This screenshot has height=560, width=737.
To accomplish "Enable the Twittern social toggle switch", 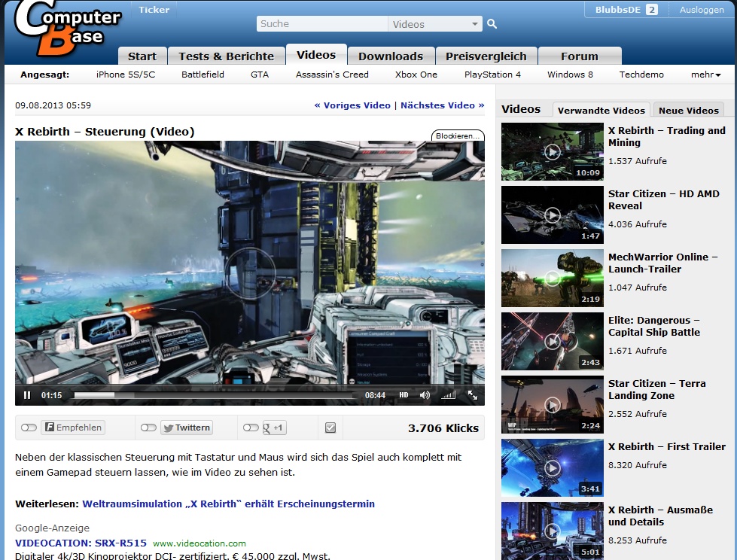I will click(x=148, y=428).
